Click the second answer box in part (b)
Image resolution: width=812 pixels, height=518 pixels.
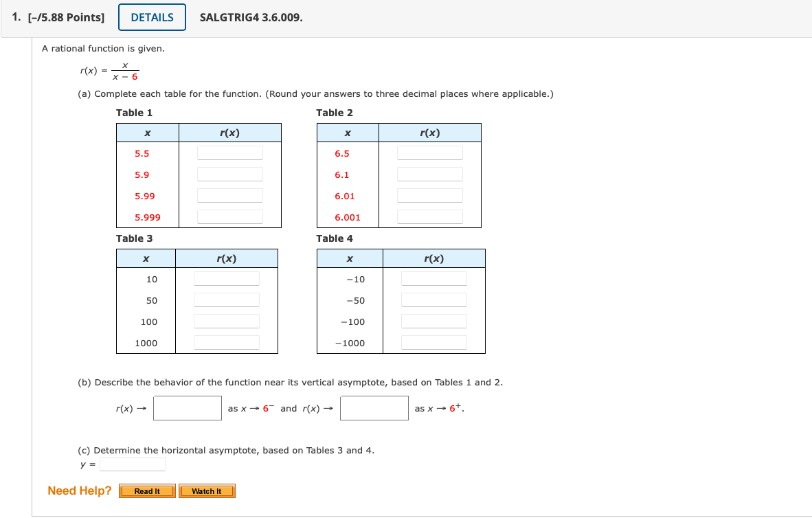click(374, 407)
